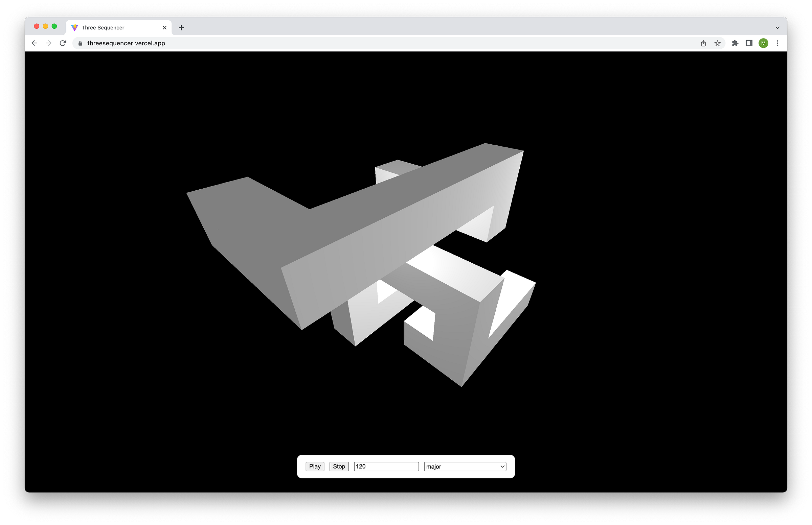Click the browser back arrow
The image size is (812, 525).
pos(35,43)
